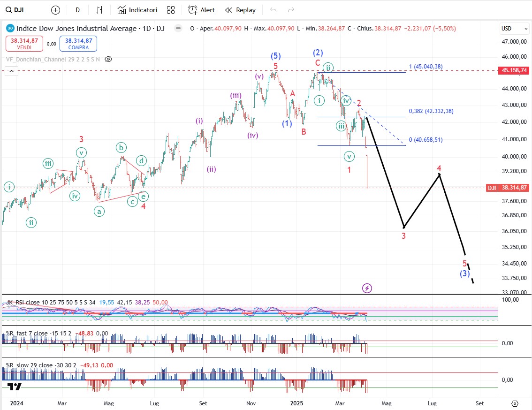Select the red B wave label
Image resolution: width=532 pixels, height=410 pixels.
point(304,132)
